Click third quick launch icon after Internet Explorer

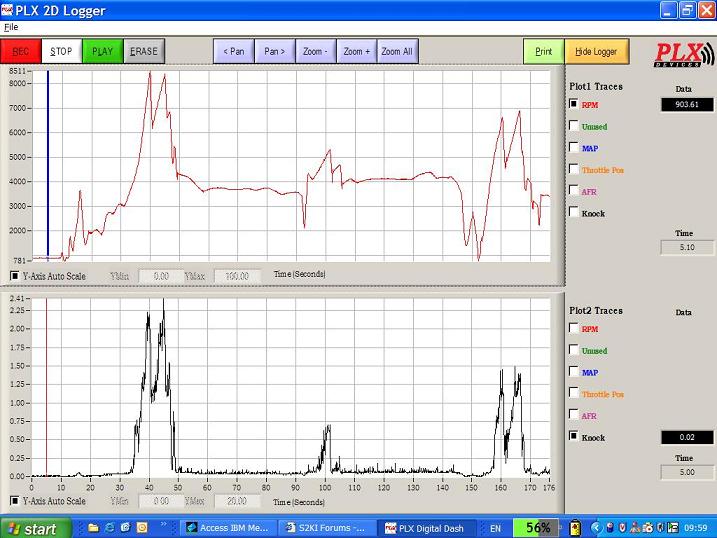126,528
